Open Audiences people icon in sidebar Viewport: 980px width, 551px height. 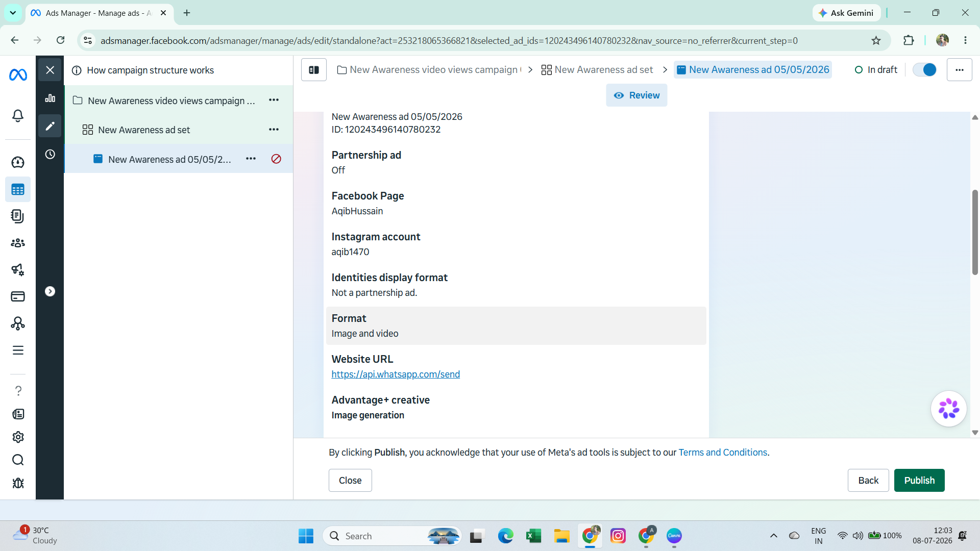pos(18,243)
